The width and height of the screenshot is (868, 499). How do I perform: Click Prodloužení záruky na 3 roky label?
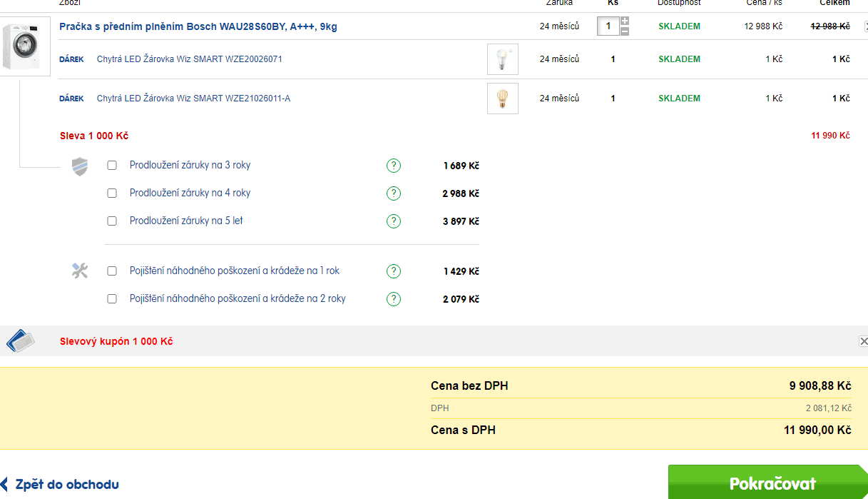coord(190,166)
